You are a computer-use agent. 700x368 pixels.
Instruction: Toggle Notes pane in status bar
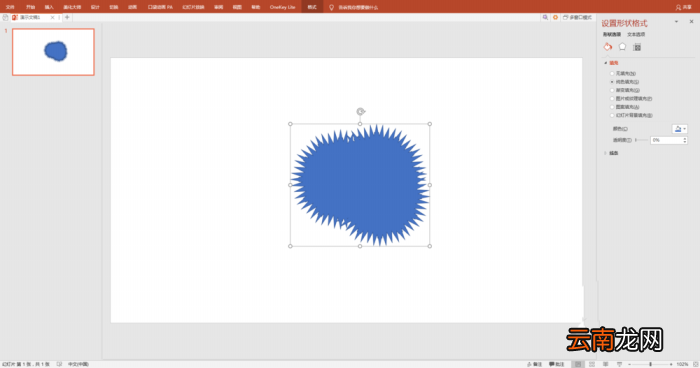click(x=534, y=364)
